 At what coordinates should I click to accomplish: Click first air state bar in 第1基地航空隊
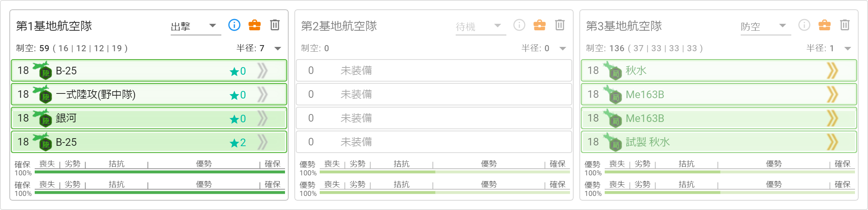160,172
